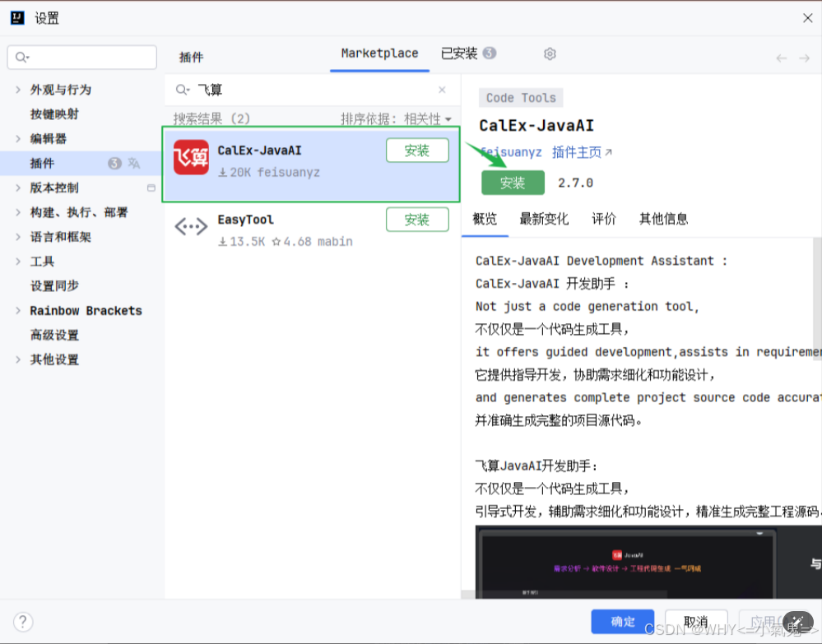822x644 pixels.
Task: Switch to the Marketplace tab
Action: [379, 53]
